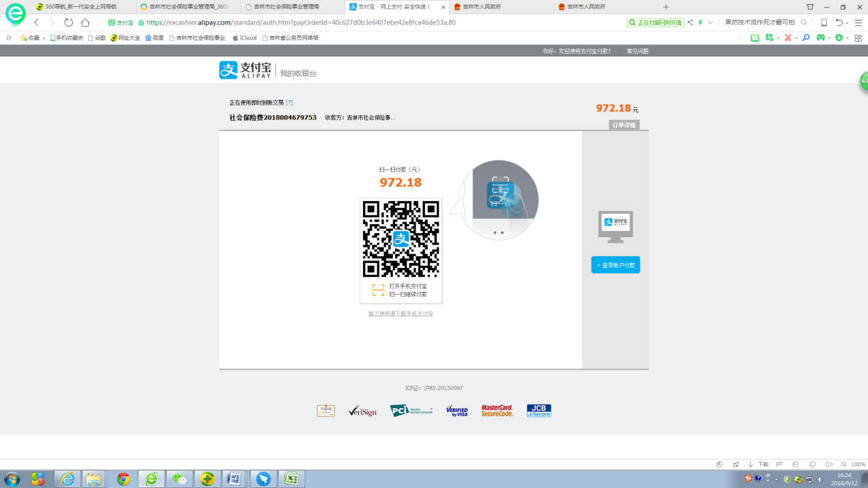Open the 百度 bookmark
This screenshot has width=868, height=488.
[x=154, y=38]
